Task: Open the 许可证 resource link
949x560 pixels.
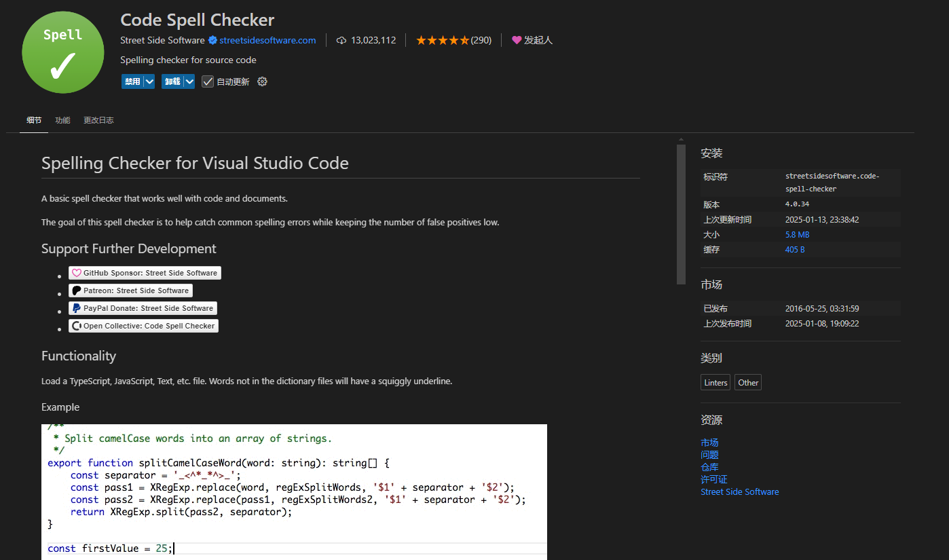Action: (714, 479)
